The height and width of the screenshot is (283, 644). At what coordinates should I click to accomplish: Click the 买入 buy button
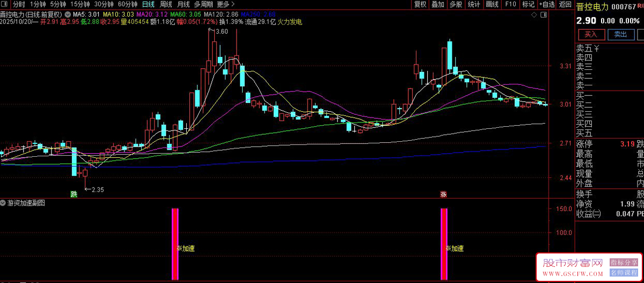click(591, 34)
